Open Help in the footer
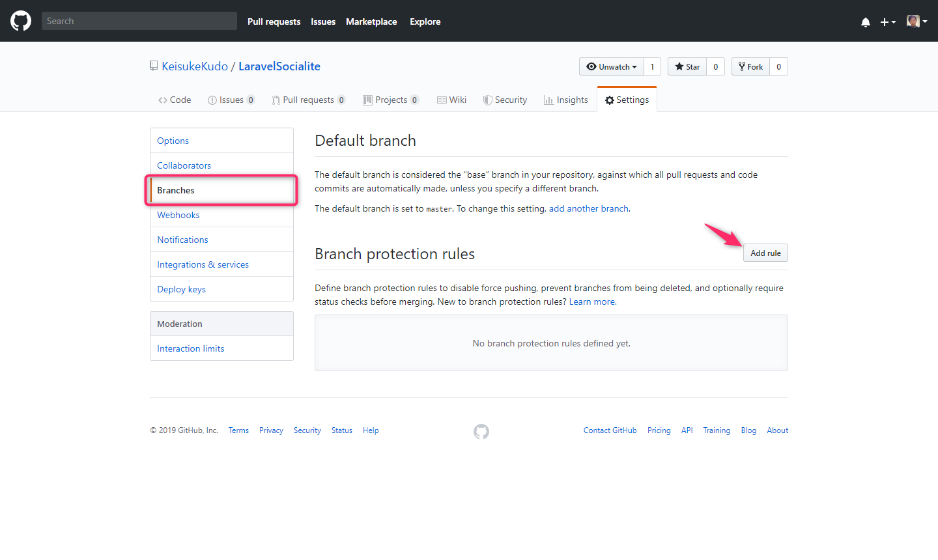 (x=371, y=430)
